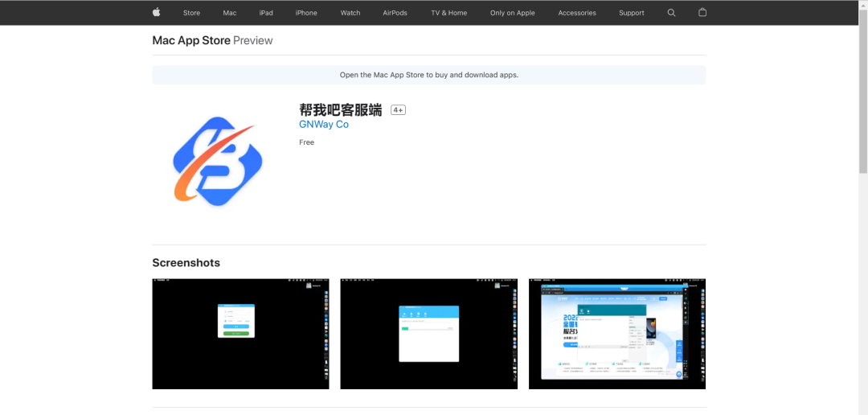Open the iPhone menu item
The image size is (868, 415).
pyautogui.click(x=306, y=13)
